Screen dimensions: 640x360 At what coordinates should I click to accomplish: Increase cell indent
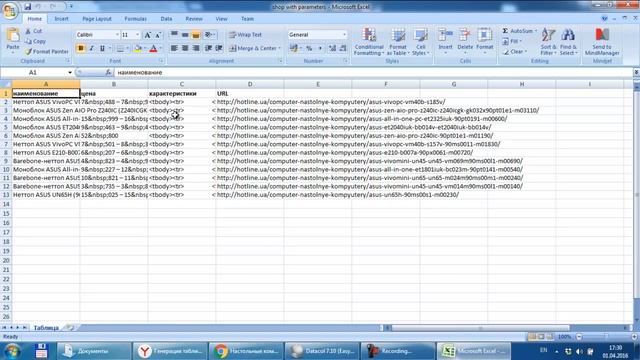pyautogui.click(x=219, y=49)
